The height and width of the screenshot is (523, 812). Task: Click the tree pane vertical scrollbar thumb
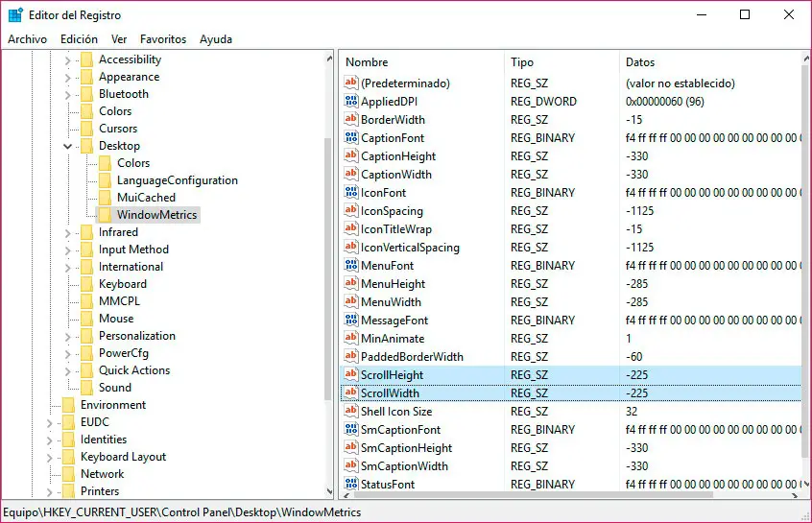(x=328, y=269)
